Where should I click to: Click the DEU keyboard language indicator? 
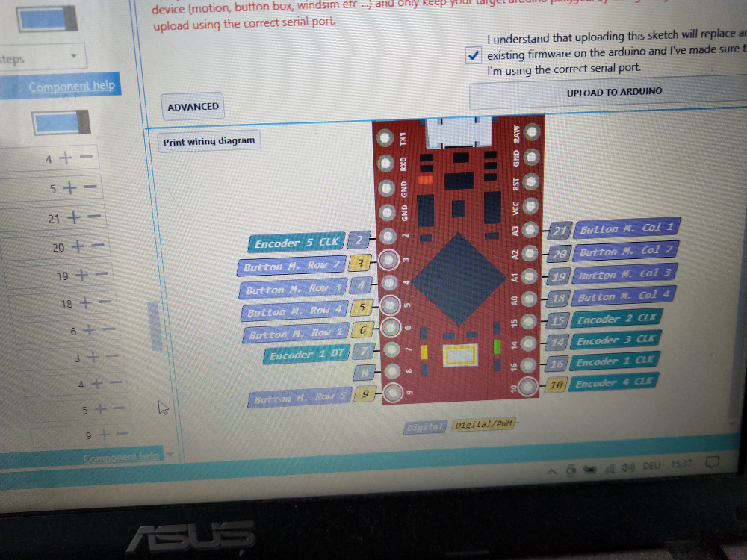pyautogui.click(x=651, y=466)
